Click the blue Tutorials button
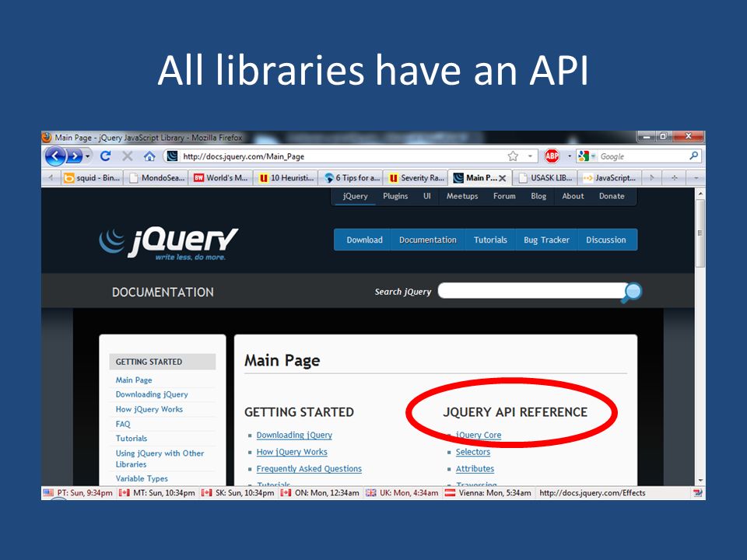The width and height of the screenshot is (747, 560). (490, 240)
